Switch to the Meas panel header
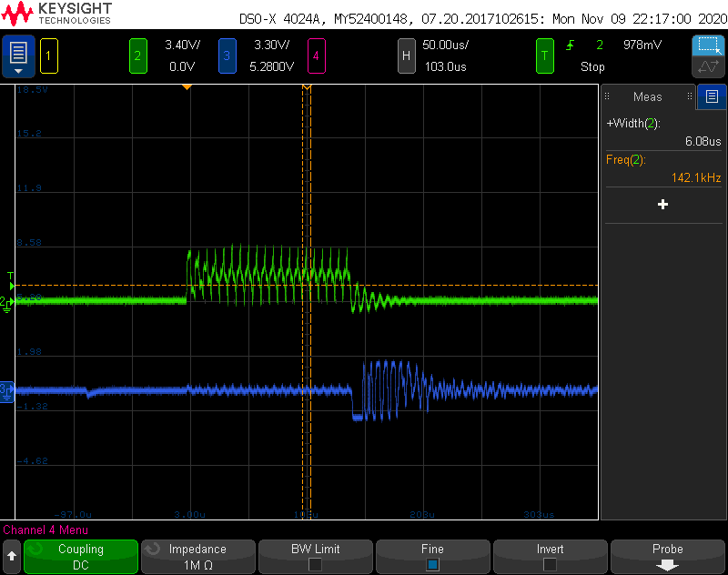Screen dimensions: 728x575 pos(647,96)
